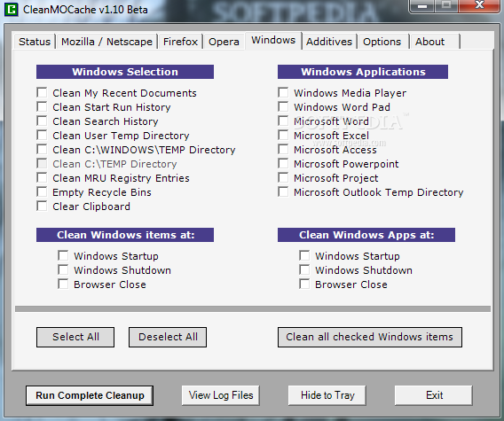This screenshot has height=421, width=504.
Task: Click Clean all checked Windows items
Action: [x=370, y=337]
